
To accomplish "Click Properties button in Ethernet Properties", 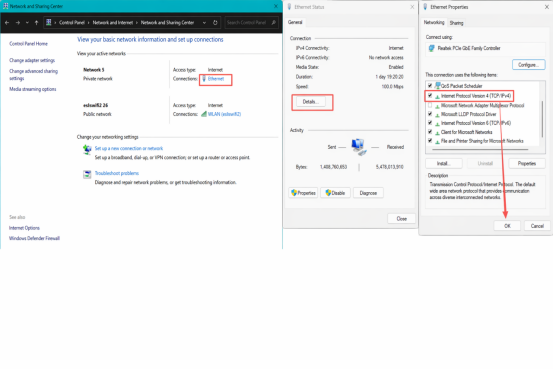I will [x=527, y=163].
